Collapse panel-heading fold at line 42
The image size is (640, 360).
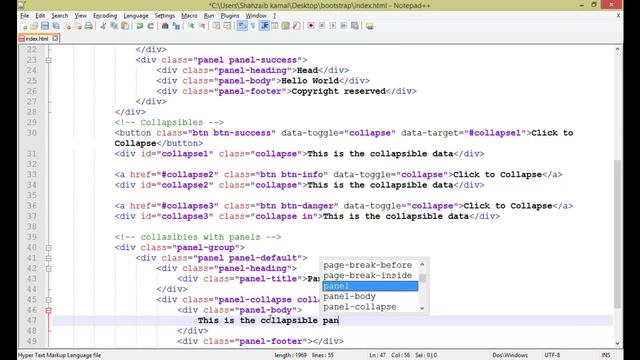click(48, 269)
